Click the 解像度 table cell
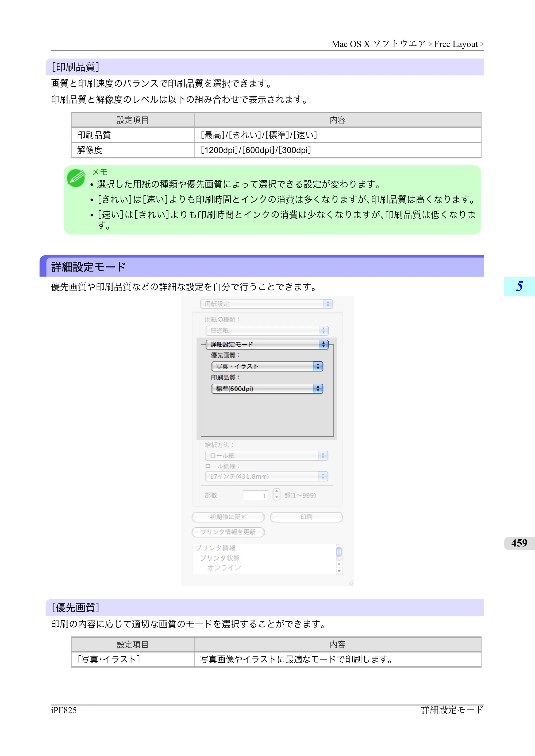This screenshot has height=756, width=535. click(133, 150)
